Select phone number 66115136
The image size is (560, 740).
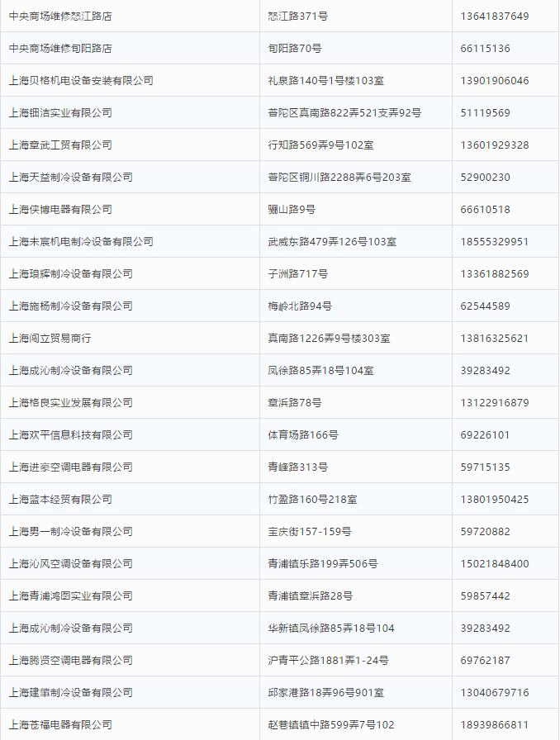pyautogui.click(x=485, y=48)
